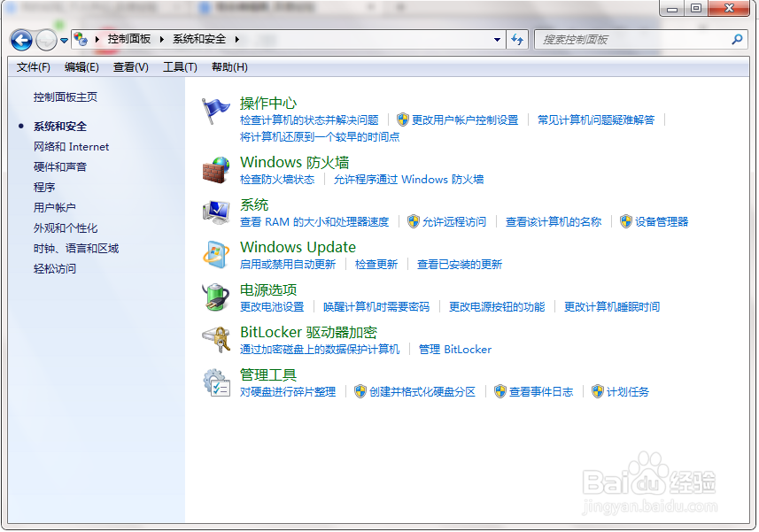
Task: Open the 操作中心 heading link
Action: [x=268, y=103]
